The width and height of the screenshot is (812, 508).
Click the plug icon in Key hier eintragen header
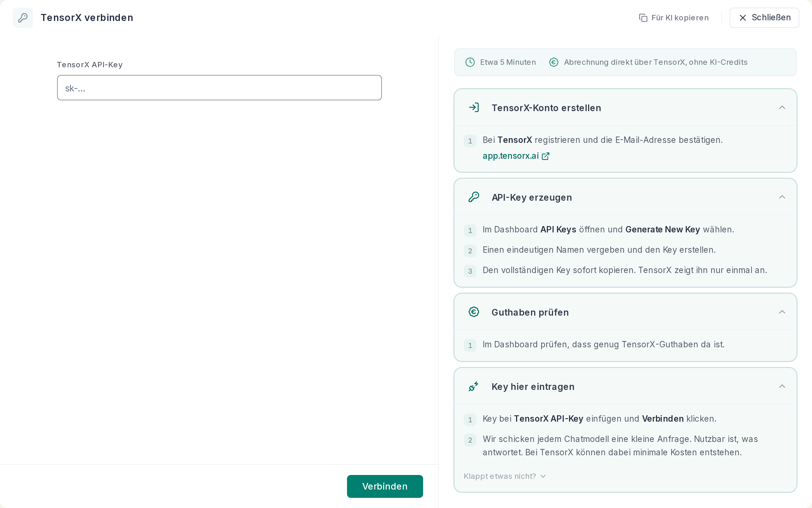pos(474,386)
